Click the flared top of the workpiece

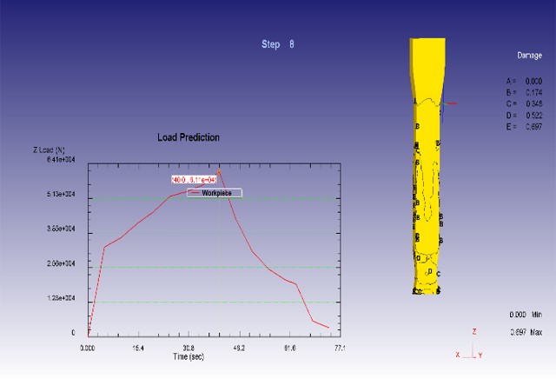pos(426,52)
